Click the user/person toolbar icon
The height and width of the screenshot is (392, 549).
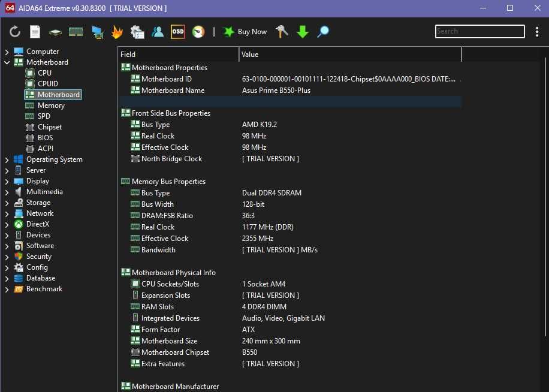(158, 32)
